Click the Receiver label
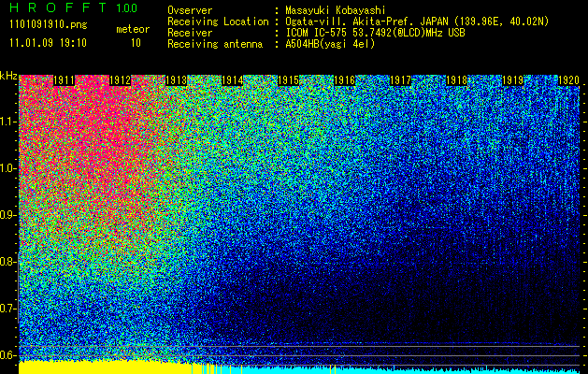The width and height of the screenshot is (588, 374). [190, 33]
